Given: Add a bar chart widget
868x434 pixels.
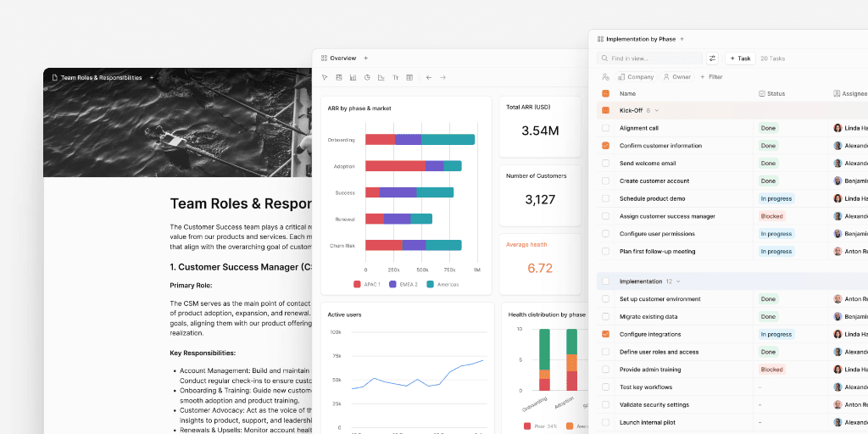Looking at the screenshot, I should point(353,77).
